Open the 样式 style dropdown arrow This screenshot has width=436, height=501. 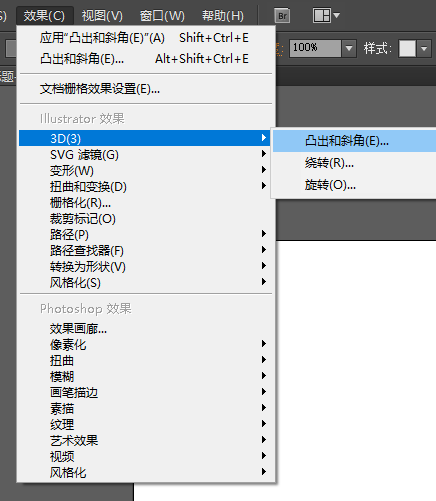(424, 49)
